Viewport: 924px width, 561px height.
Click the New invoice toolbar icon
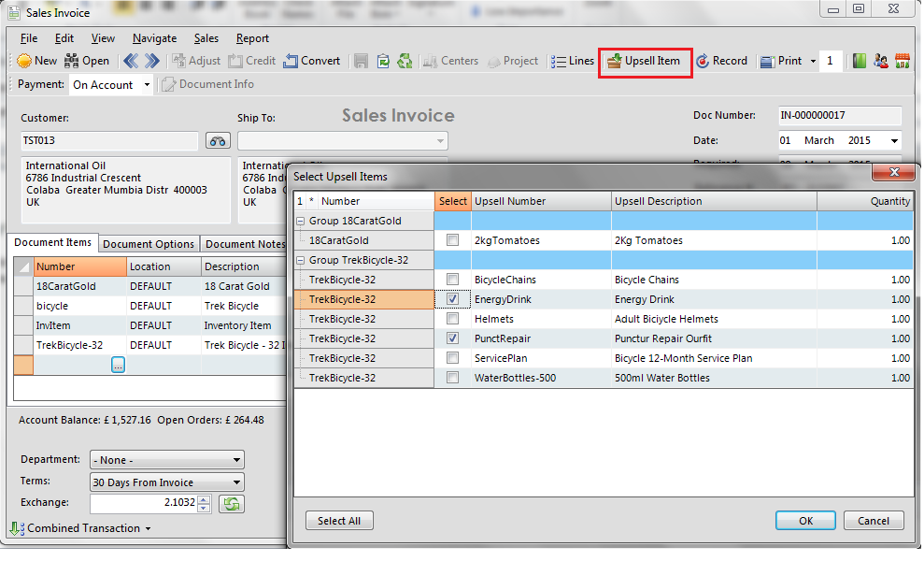point(24,61)
